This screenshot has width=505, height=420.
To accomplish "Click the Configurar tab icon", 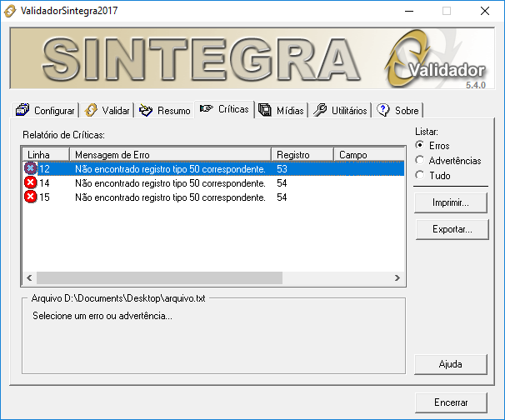I will (x=23, y=110).
